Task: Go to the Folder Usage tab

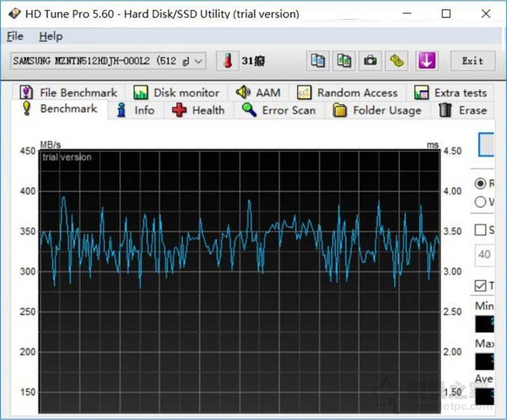Action: coord(377,110)
